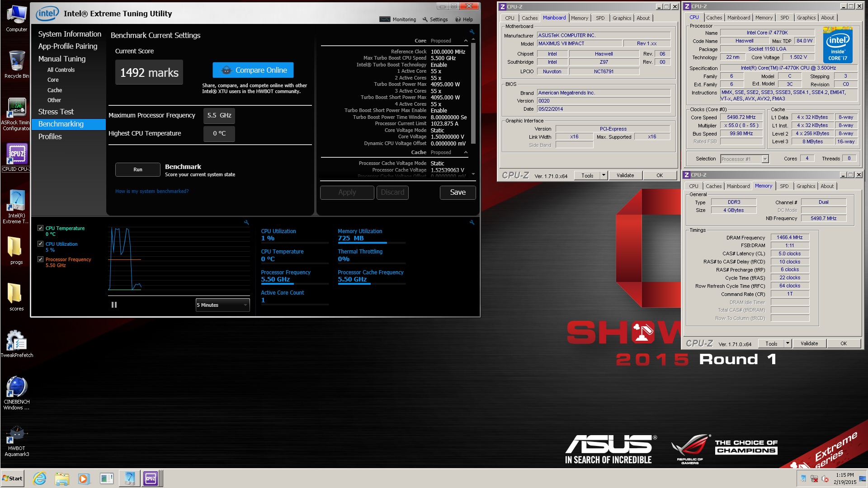Open the 5 Minutes time range dropdown

[222, 305]
